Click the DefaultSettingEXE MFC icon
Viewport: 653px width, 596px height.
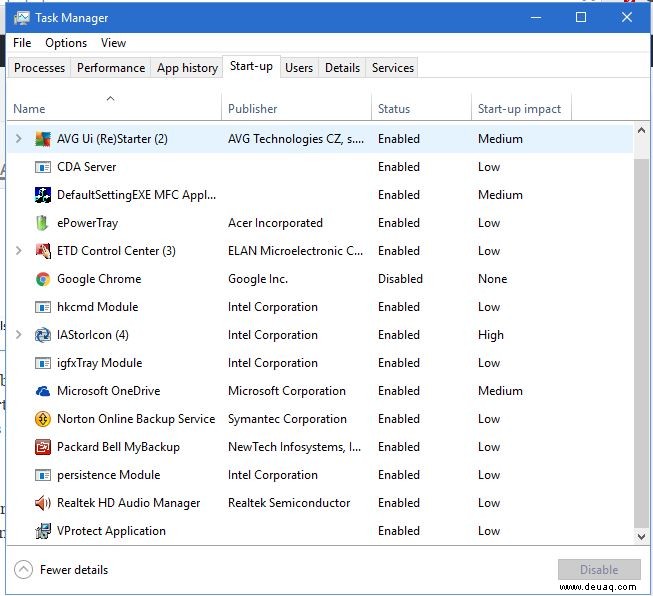coord(42,195)
